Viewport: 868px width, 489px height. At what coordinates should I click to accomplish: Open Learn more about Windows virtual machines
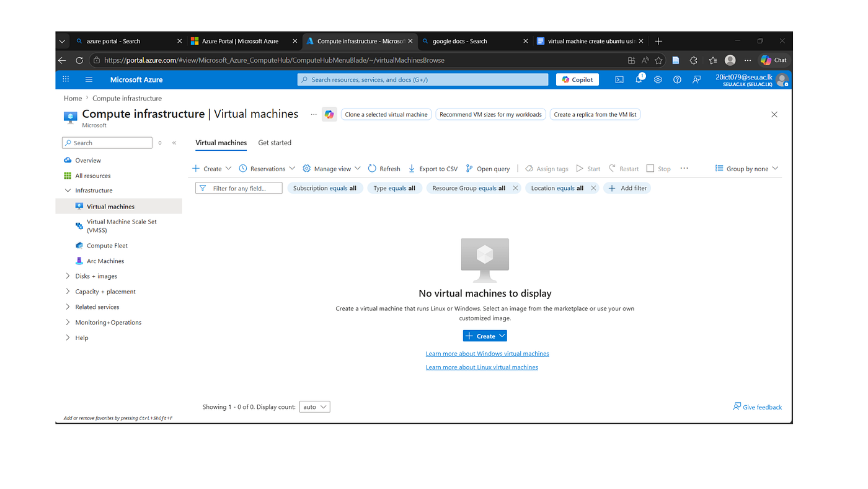pos(487,354)
